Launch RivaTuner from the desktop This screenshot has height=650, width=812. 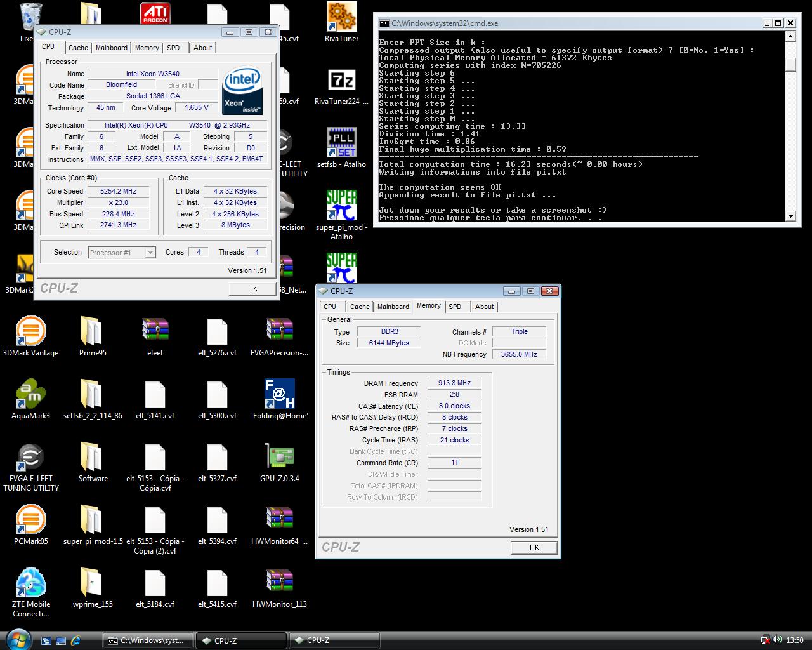coord(341,22)
